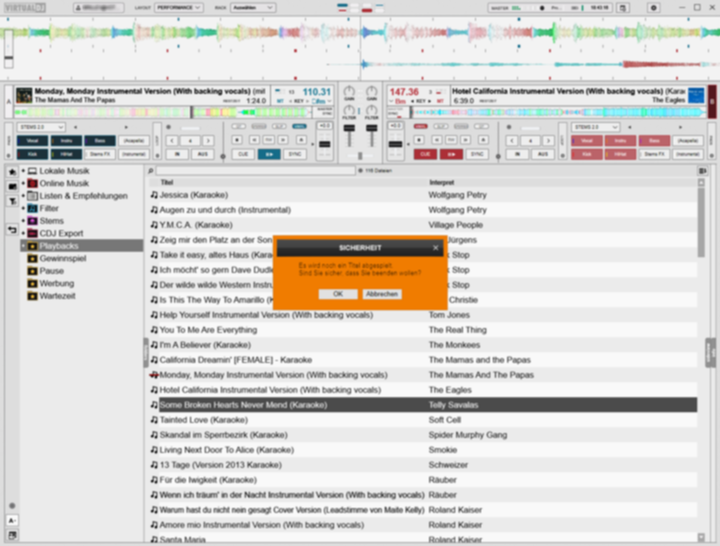The width and height of the screenshot is (720, 546).
Task: Expand Online Musik folder
Action: [23, 183]
